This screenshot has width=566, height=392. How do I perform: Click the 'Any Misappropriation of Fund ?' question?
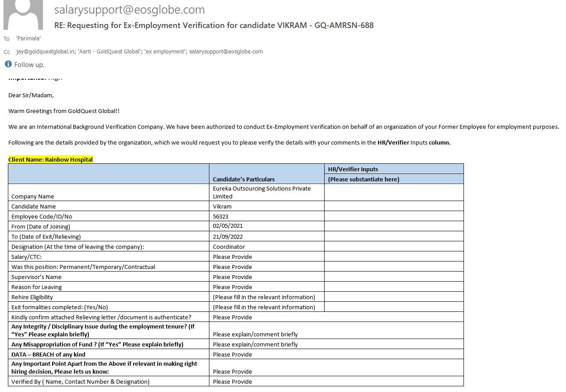97,344
